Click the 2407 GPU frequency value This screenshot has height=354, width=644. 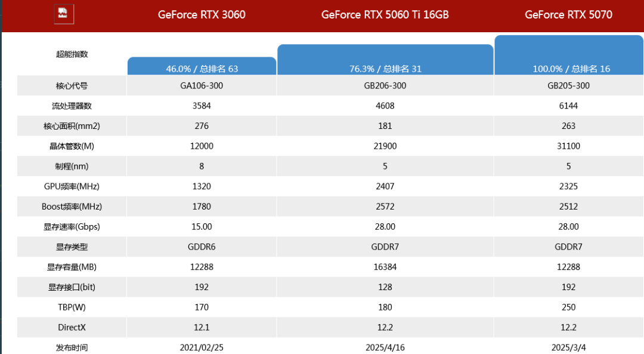coord(385,186)
